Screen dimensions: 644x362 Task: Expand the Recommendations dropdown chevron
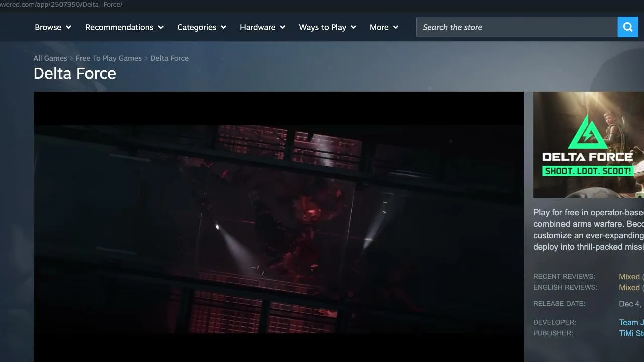pos(160,27)
